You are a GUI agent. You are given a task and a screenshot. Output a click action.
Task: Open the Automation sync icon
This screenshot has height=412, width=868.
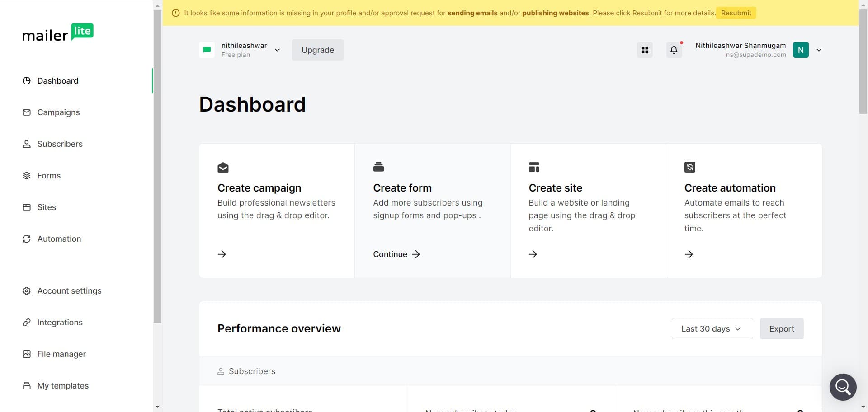pos(27,239)
